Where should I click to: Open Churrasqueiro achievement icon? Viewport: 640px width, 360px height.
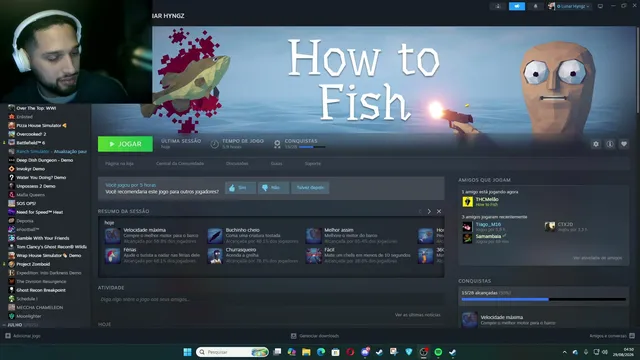click(215, 256)
